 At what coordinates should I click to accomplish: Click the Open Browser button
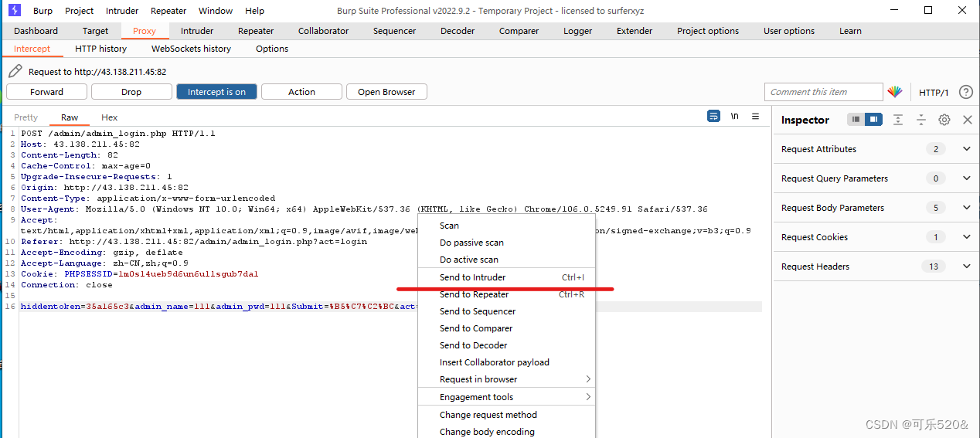[x=386, y=92]
